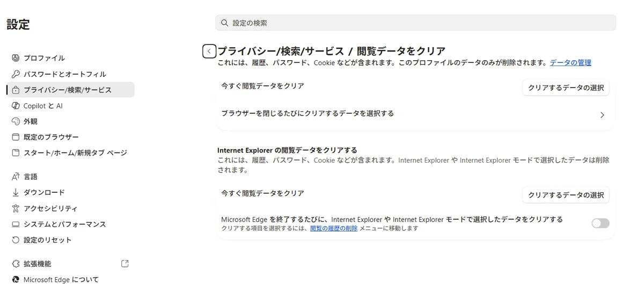This screenshot has width=644, height=305.
Task: Click the Internet Explorer の閲覧データをクリアする heading
Action: (287, 150)
